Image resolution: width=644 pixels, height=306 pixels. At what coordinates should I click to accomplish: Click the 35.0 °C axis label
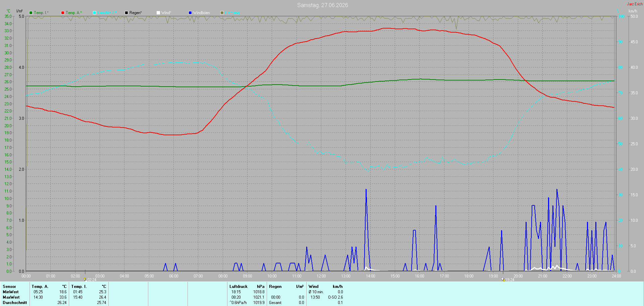point(8,16)
